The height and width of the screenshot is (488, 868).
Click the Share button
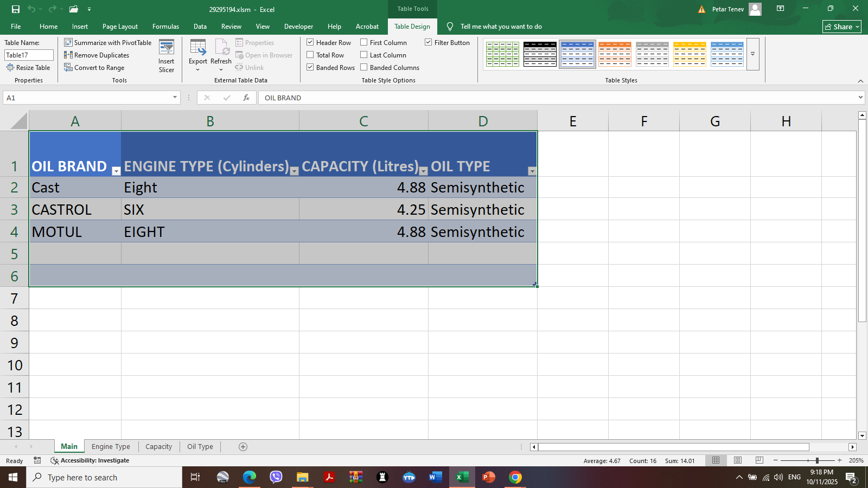point(842,27)
